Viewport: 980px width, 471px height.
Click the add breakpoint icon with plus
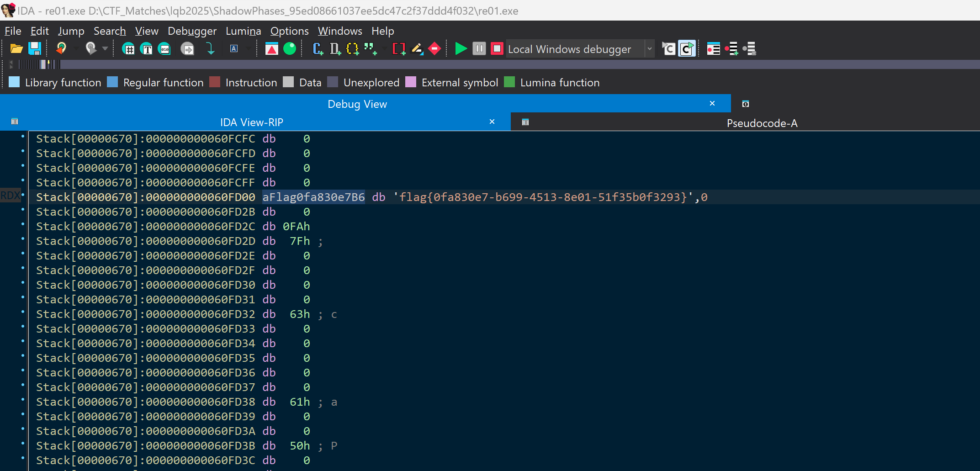[x=731, y=48]
